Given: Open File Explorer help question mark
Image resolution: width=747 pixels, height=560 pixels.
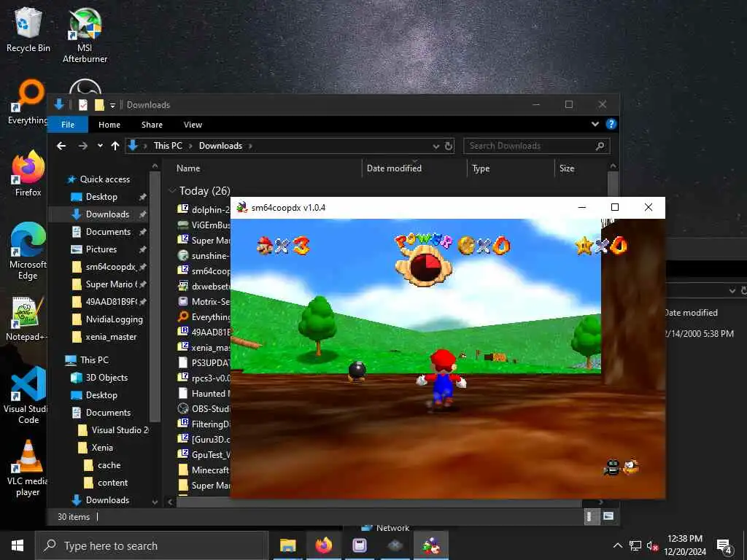Looking at the screenshot, I should [611, 124].
